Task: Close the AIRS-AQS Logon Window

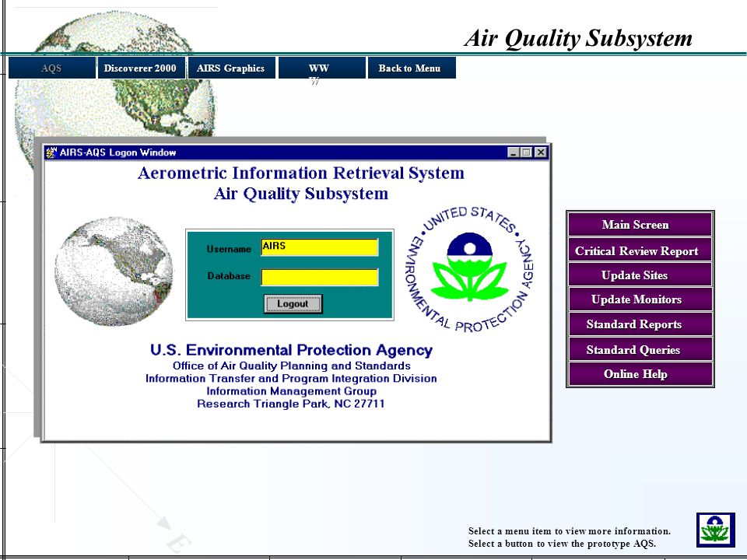Action: 540,152
